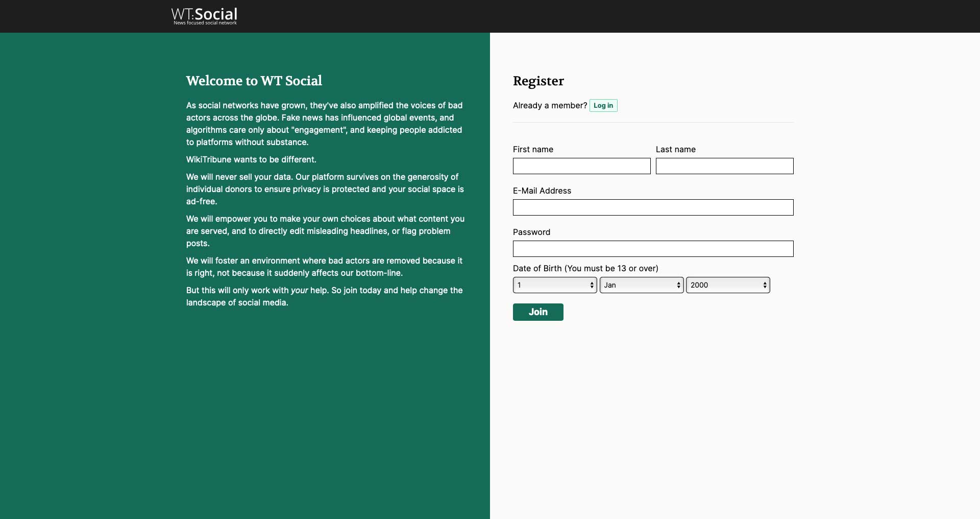Submit registration with the Join button
980x519 pixels.
tap(537, 312)
